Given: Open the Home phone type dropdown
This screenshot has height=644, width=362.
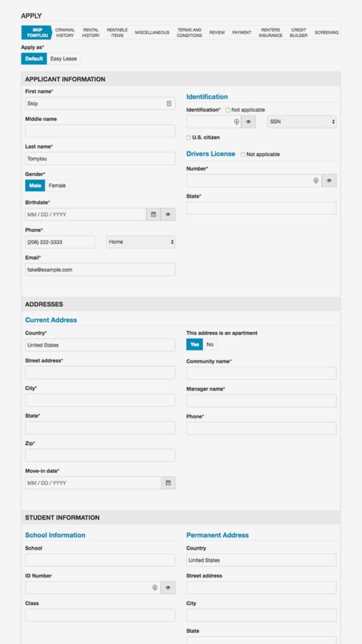Looking at the screenshot, I should (141, 242).
